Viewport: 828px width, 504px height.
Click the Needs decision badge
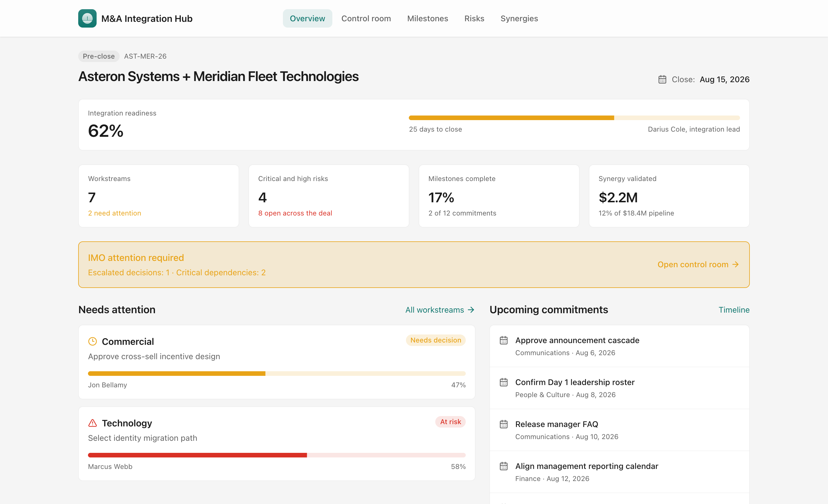tap(436, 341)
